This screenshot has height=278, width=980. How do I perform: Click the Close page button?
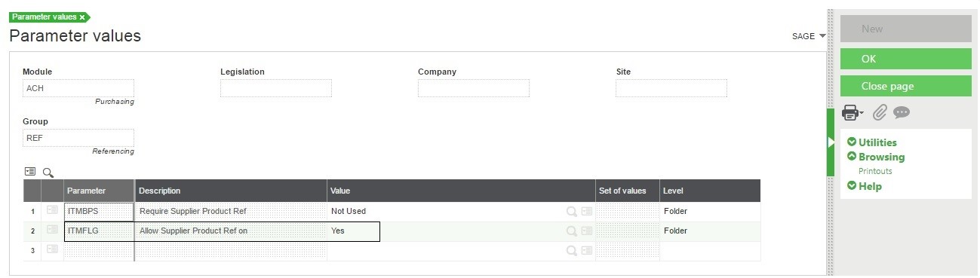click(x=906, y=86)
